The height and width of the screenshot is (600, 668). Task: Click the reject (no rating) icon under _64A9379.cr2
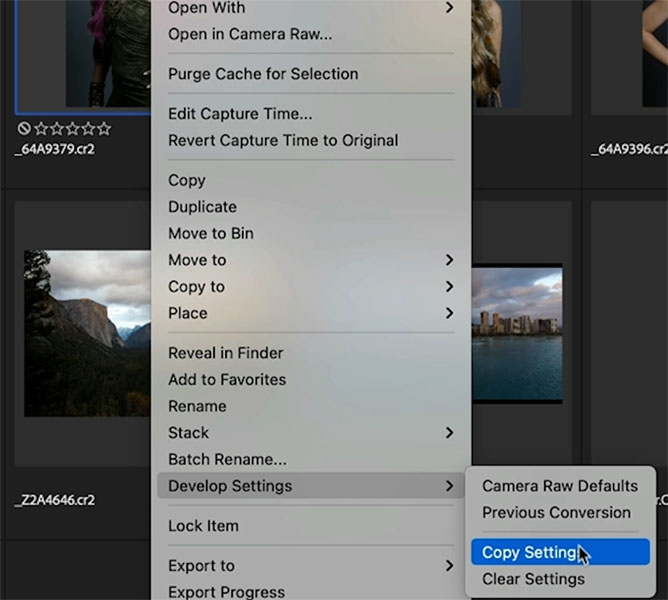(x=24, y=128)
